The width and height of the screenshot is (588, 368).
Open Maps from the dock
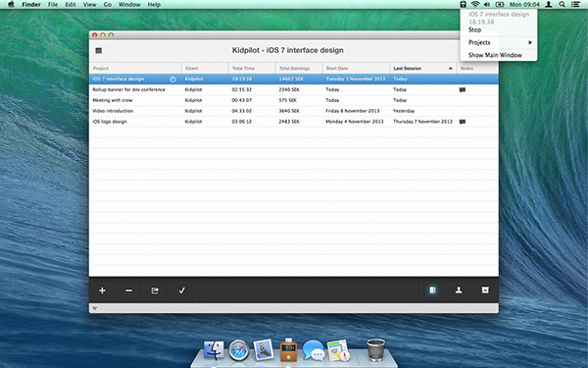[x=338, y=350]
